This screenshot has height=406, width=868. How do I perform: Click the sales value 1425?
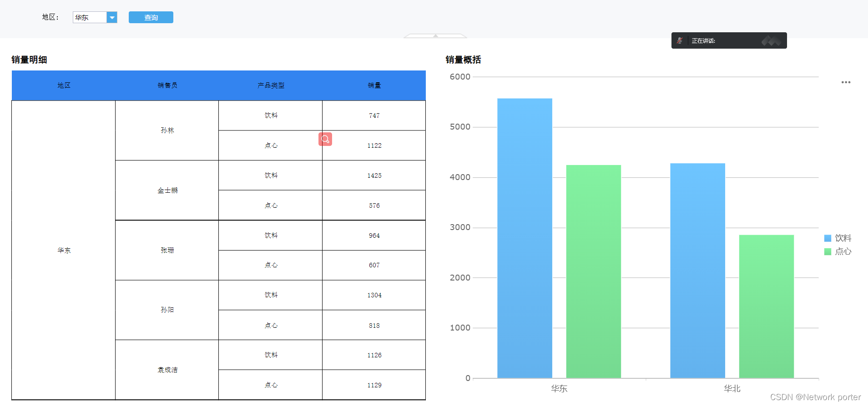tap(374, 175)
